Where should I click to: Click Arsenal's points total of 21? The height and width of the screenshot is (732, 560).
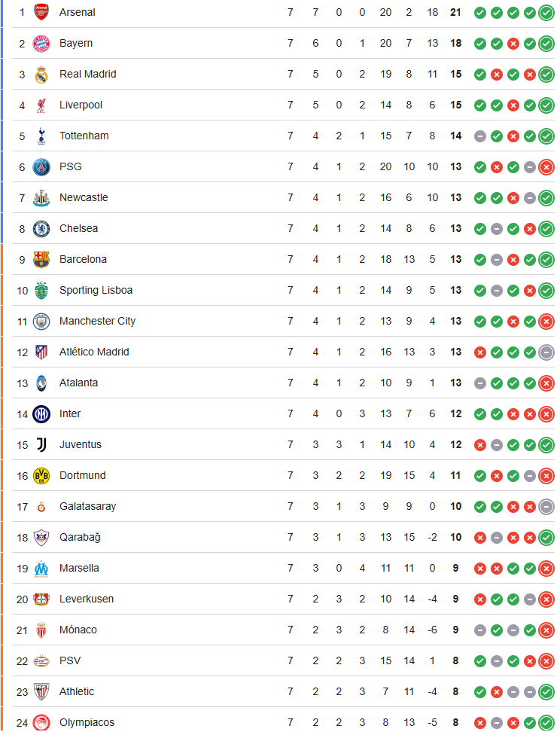[x=455, y=12]
